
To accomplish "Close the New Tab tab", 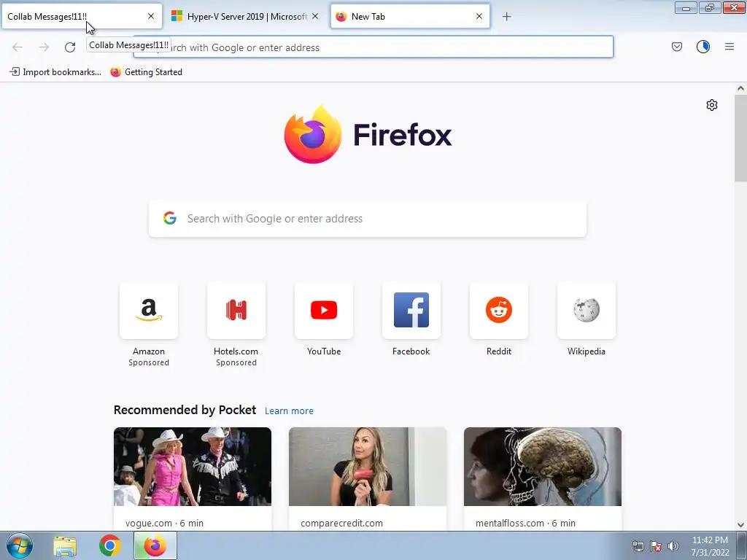I will click(x=479, y=16).
